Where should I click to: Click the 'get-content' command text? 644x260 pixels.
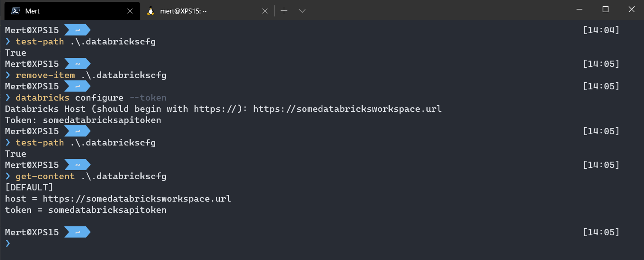[45, 176]
